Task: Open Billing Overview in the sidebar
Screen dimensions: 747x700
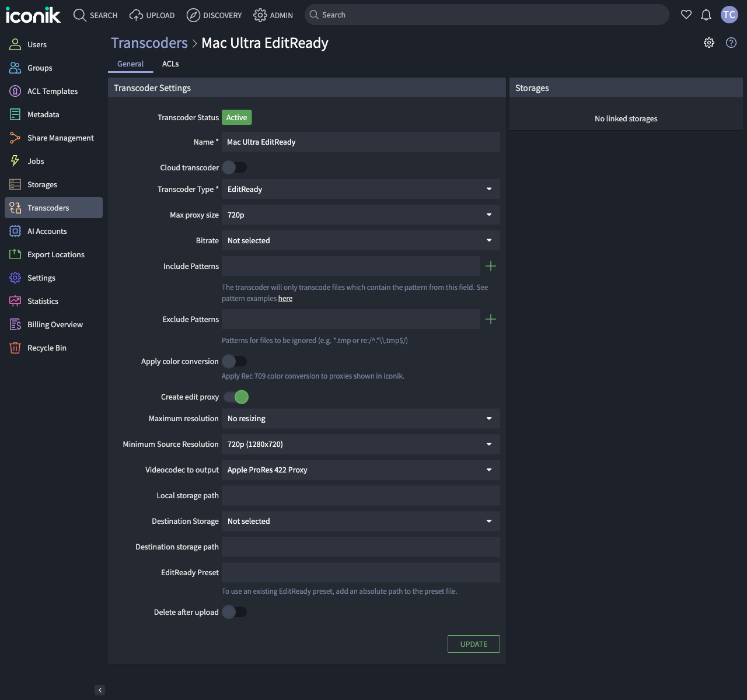Action: [54, 324]
